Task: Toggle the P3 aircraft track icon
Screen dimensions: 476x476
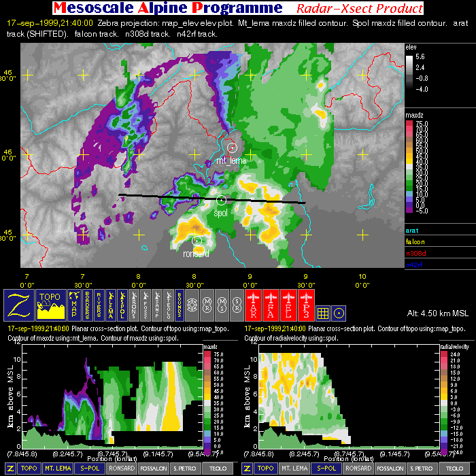Action: pos(306,305)
